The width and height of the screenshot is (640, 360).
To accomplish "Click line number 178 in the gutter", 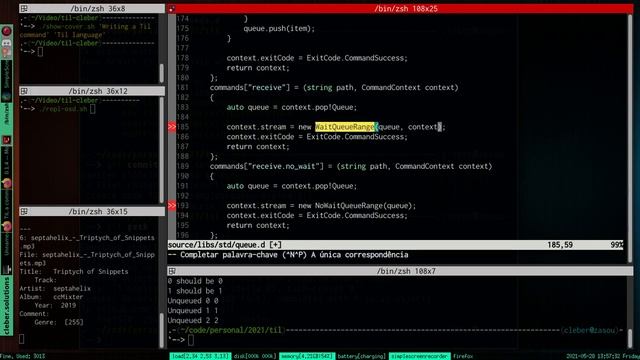I will (182, 58).
